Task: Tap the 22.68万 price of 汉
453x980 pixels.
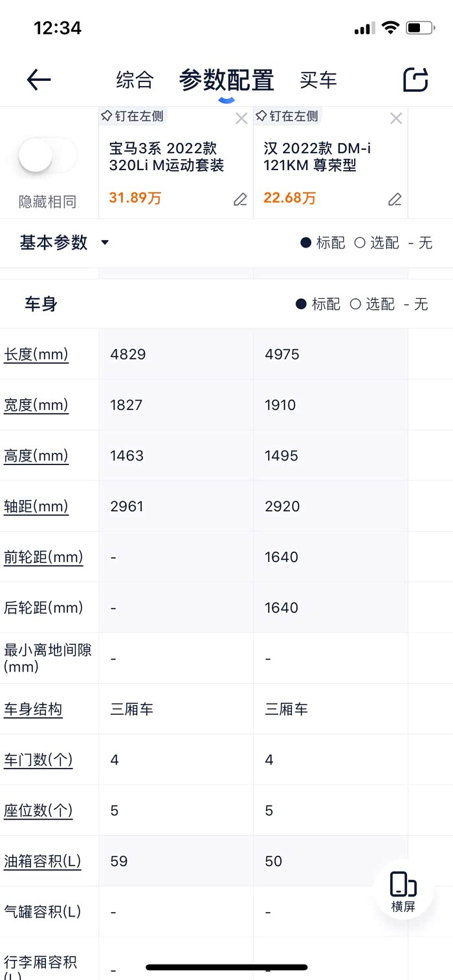Action: (x=290, y=198)
